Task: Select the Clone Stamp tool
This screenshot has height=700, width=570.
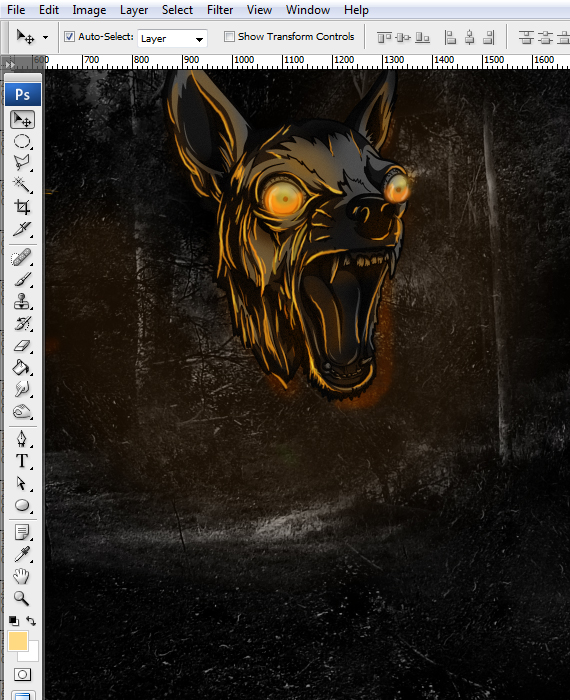Action: [x=22, y=302]
